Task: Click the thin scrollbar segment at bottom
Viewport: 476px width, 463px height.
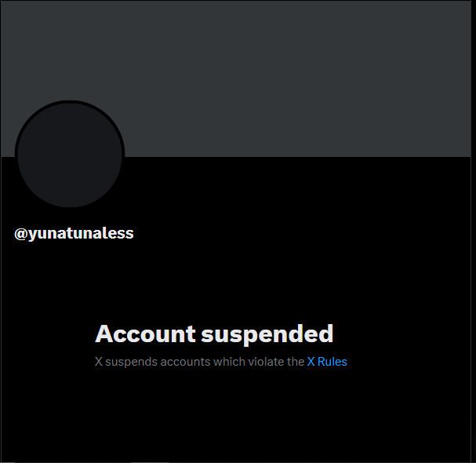Action: point(150,462)
